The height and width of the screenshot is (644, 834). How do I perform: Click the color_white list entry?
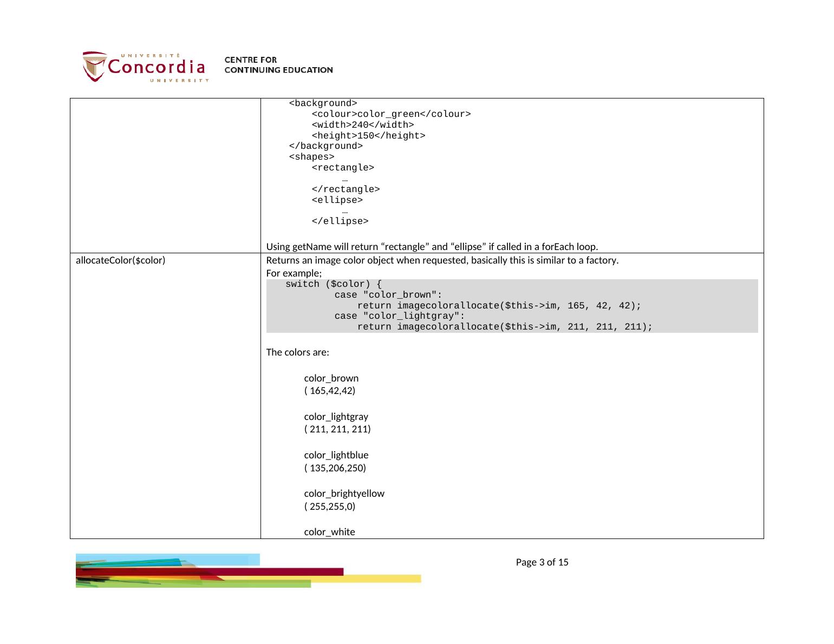(x=329, y=532)
